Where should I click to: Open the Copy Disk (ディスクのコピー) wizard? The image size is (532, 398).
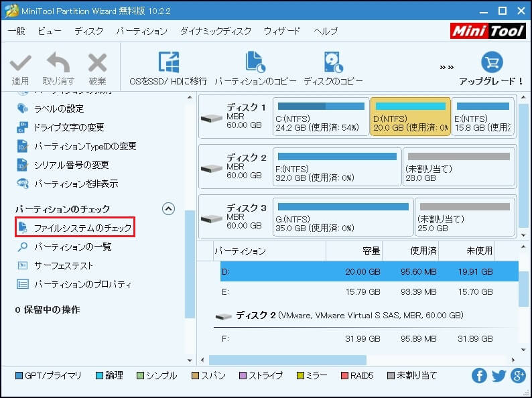pyautogui.click(x=333, y=69)
